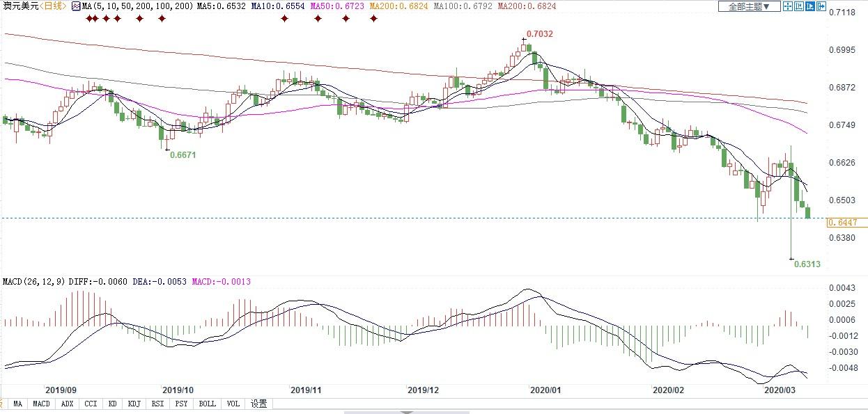Viewport: 868px width, 414px height.
Task: Select the crosshair cursor tool icon
Action: tap(788, 6)
